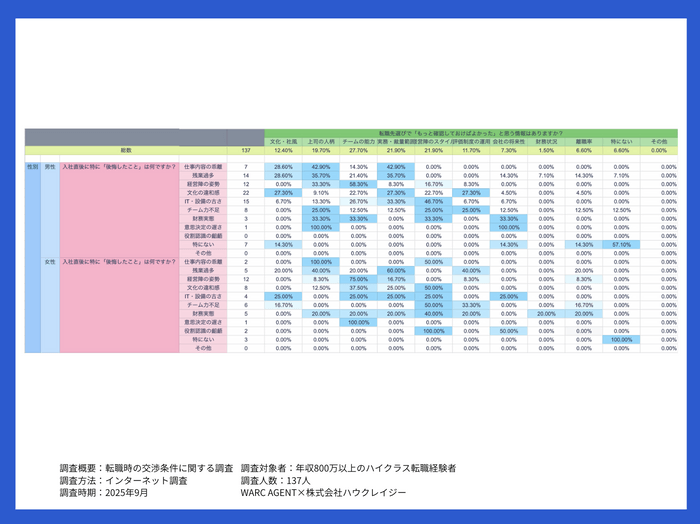Select the 上司の人柄 column header
Viewport: 700px width, 524px height.
(x=321, y=142)
